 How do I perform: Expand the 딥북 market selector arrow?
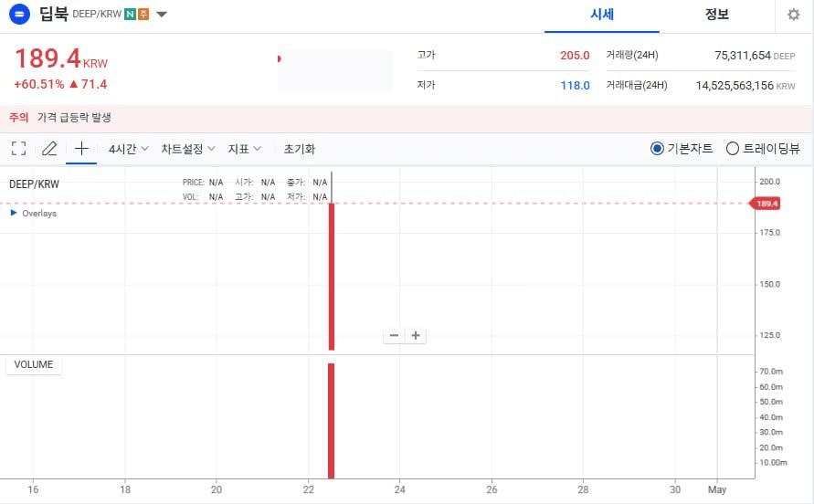point(162,15)
